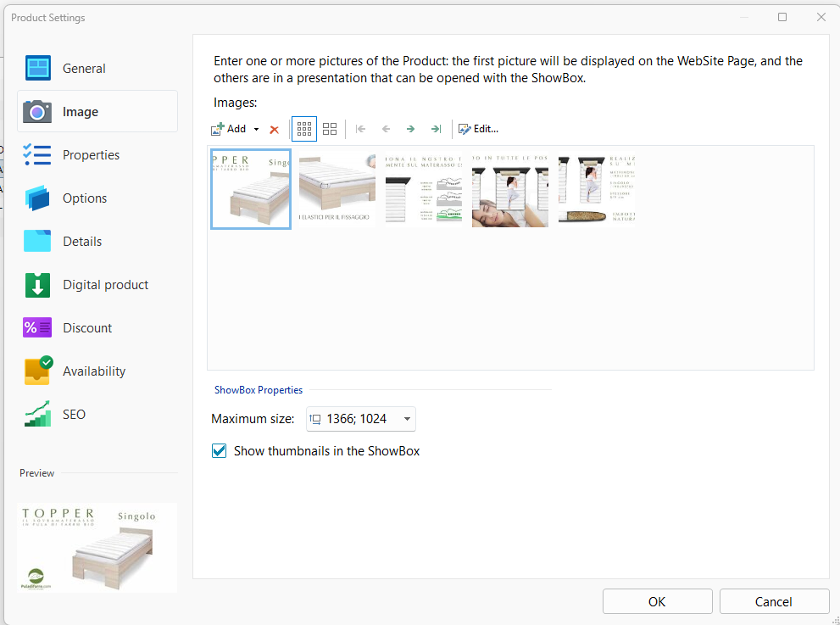Image resolution: width=840 pixels, height=625 pixels.
Task: Click the red Remove image icon
Action: 274,130
